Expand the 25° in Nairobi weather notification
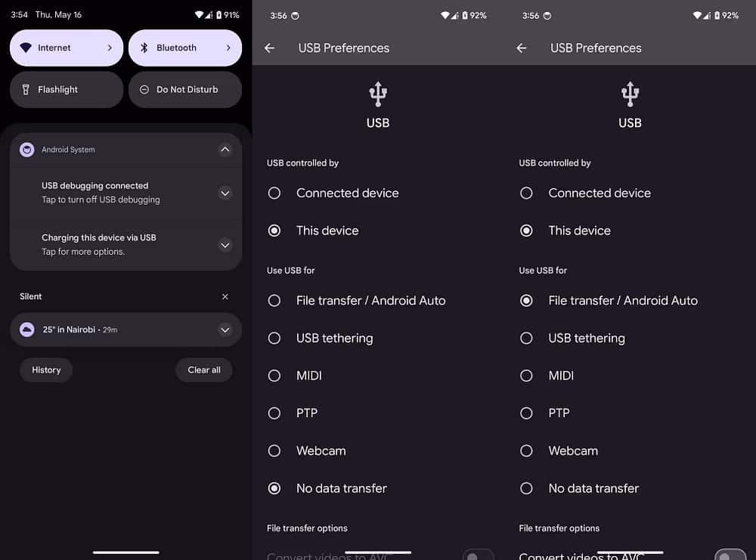 pos(225,330)
